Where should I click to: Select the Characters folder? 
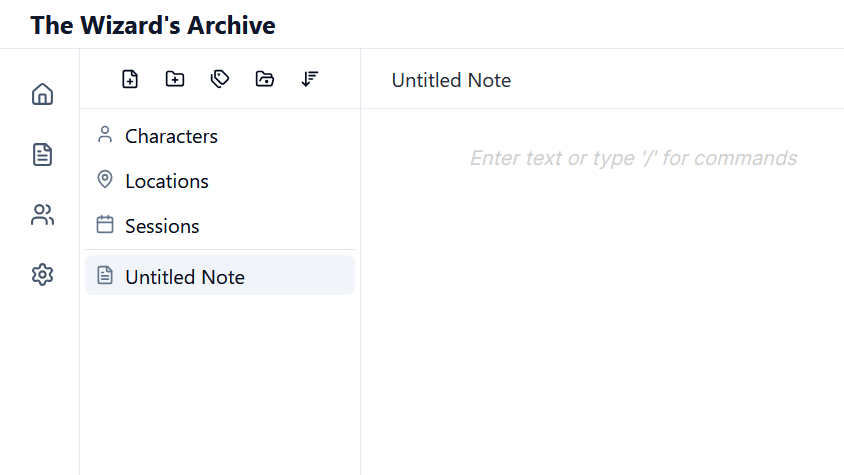pos(171,136)
